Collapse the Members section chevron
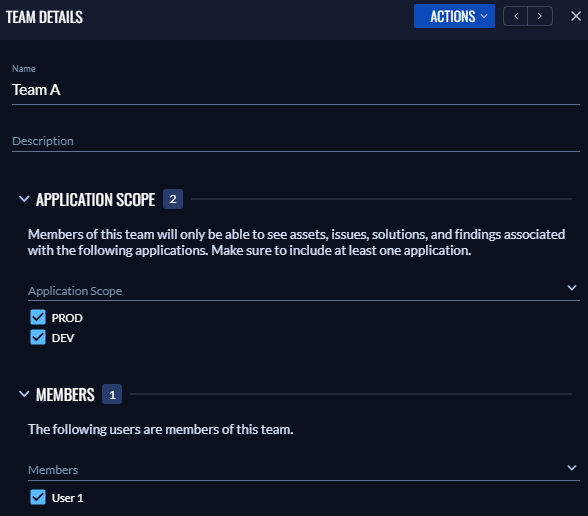This screenshot has width=588, height=516. pyautogui.click(x=24, y=394)
